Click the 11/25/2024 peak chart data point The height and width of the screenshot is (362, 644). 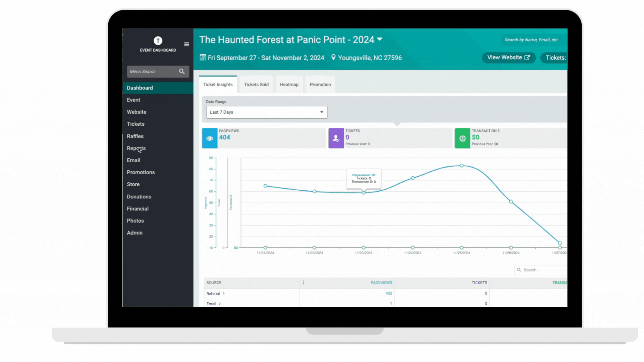[462, 166]
